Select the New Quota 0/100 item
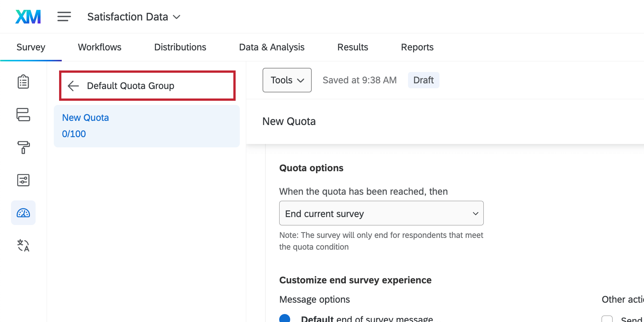Screen dimensions: 644x322 pos(147,126)
